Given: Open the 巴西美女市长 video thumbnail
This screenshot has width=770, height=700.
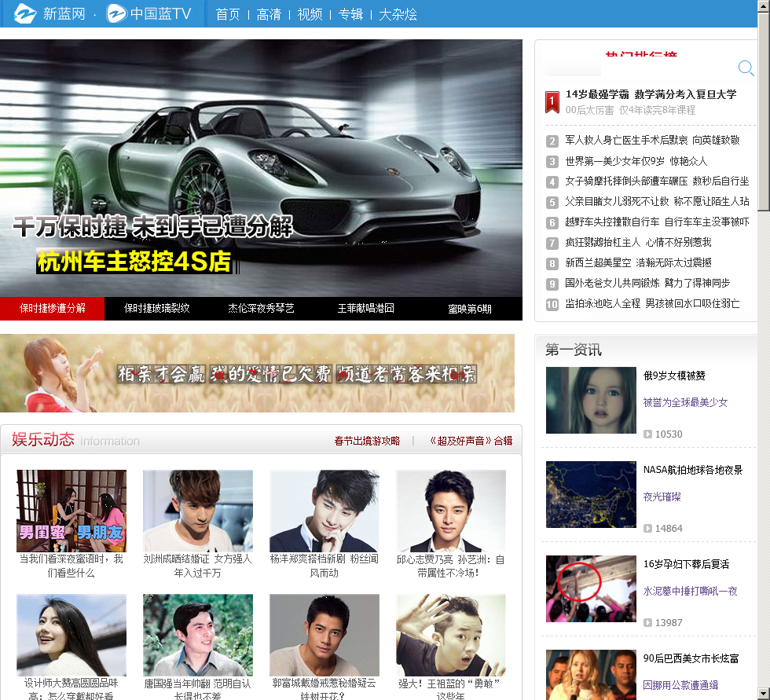Looking at the screenshot, I should (591, 675).
